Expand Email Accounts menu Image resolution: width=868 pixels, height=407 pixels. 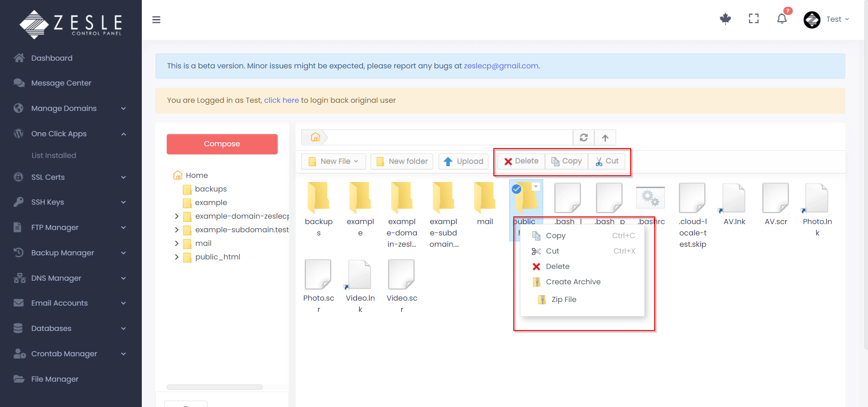(70, 303)
